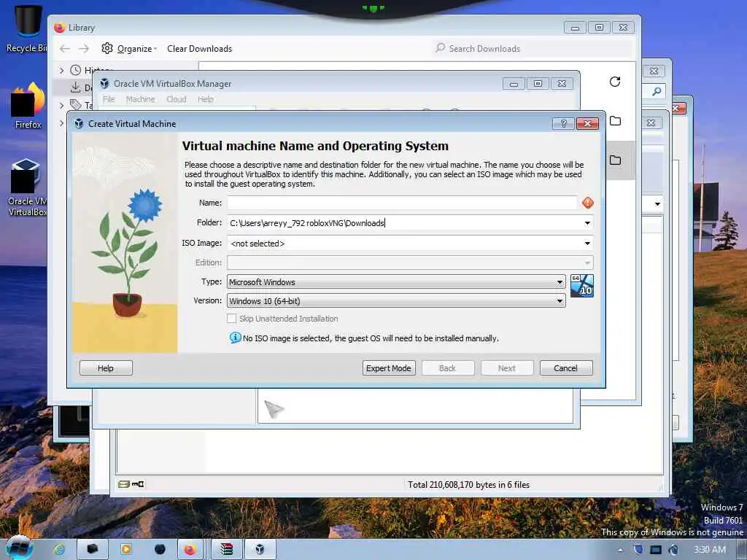Click the upper folder icon in Library downloads
Screen dimensions: 747x560
coord(616,121)
